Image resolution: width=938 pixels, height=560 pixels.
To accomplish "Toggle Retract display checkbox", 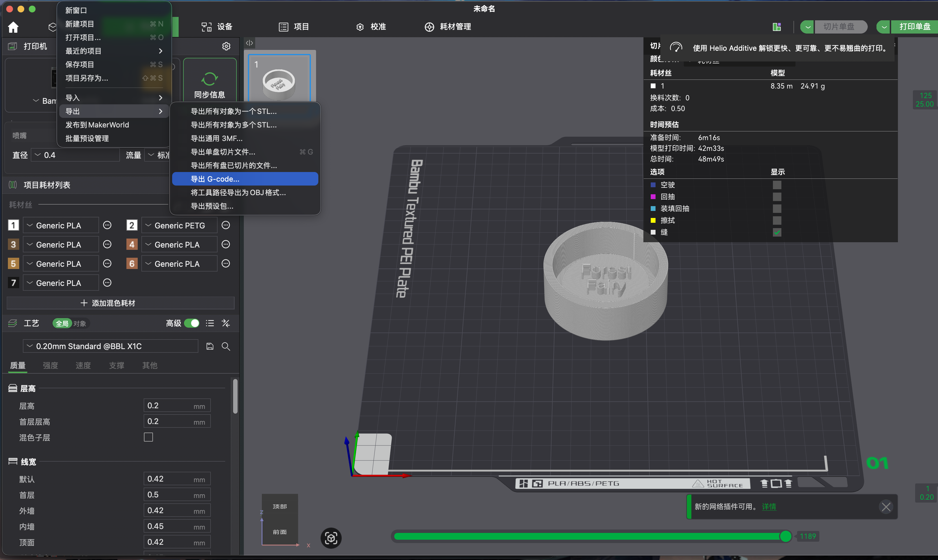I will [x=777, y=197].
